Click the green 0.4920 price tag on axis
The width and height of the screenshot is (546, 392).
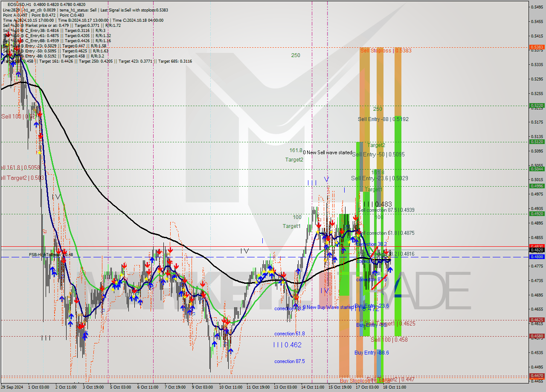point(537,214)
